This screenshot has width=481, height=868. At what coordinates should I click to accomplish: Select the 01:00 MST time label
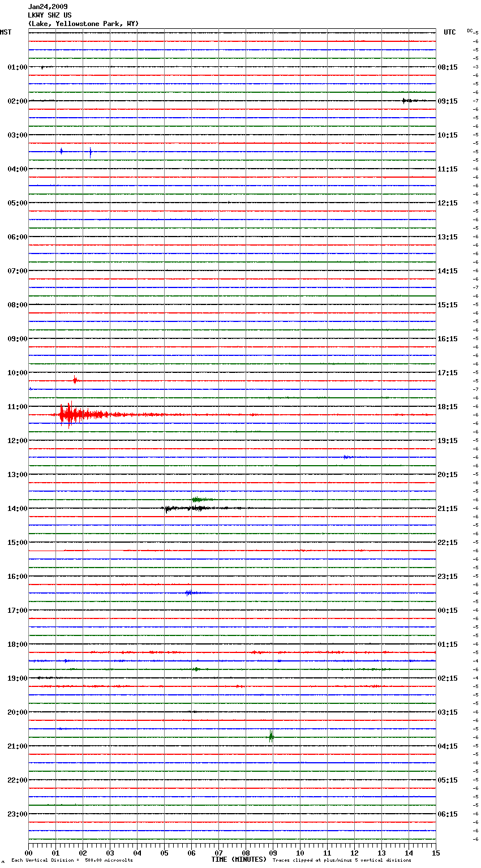[17, 67]
